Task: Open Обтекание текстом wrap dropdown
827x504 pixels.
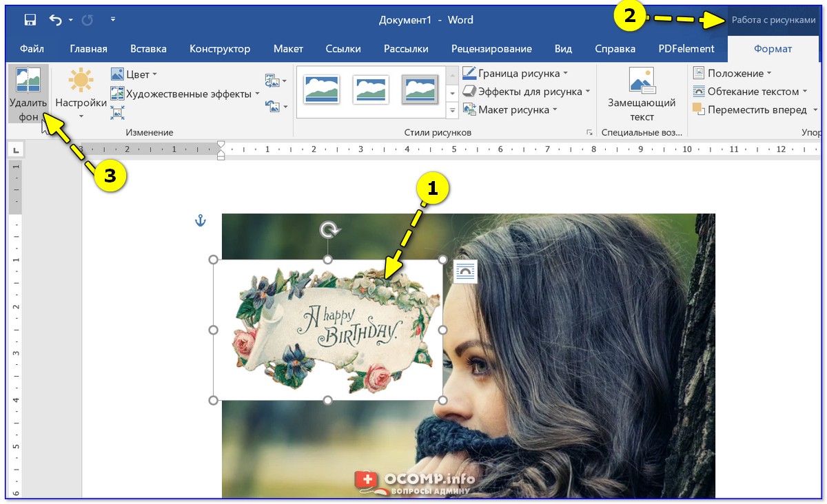Action: pyautogui.click(x=749, y=92)
